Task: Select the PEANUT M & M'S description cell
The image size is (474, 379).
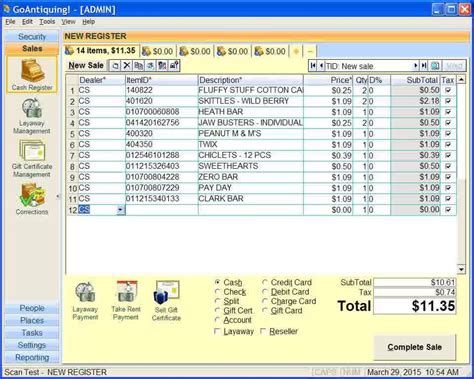Action: [x=251, y=134]
